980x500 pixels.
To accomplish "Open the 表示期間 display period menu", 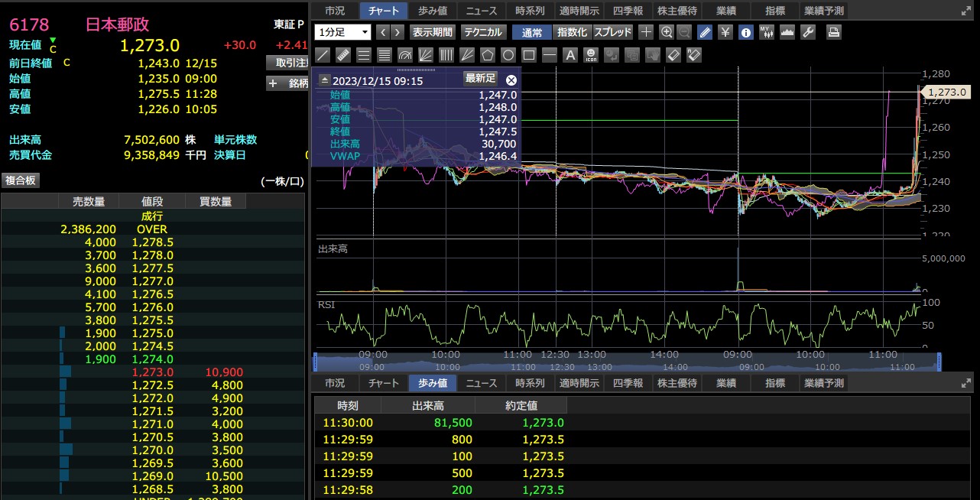I will (x=433, y=32).
